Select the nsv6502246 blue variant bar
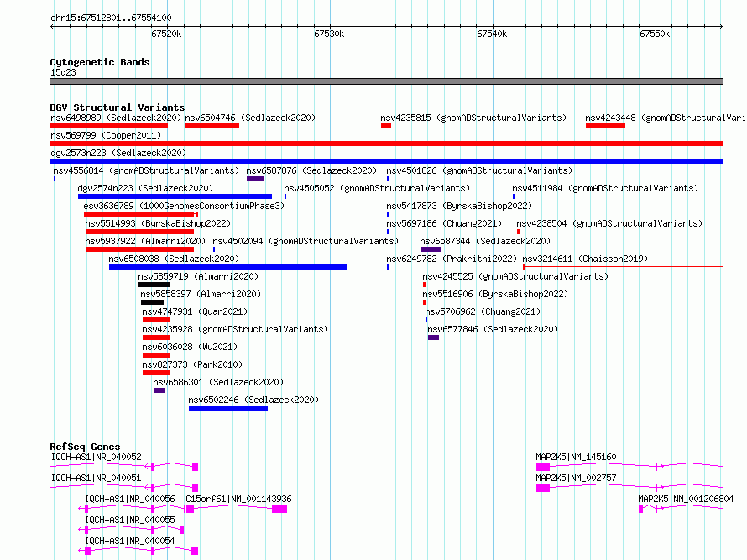The image size is (747, 560). coord(228,408)
